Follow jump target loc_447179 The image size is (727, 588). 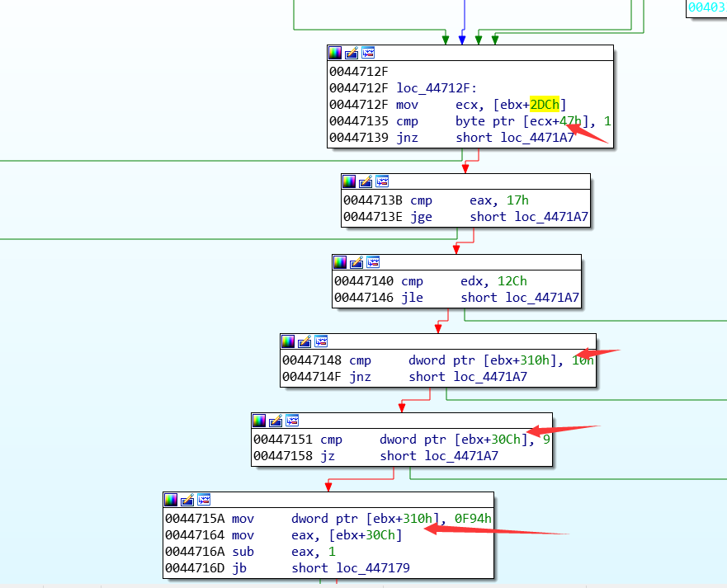(x=373, y=568)
